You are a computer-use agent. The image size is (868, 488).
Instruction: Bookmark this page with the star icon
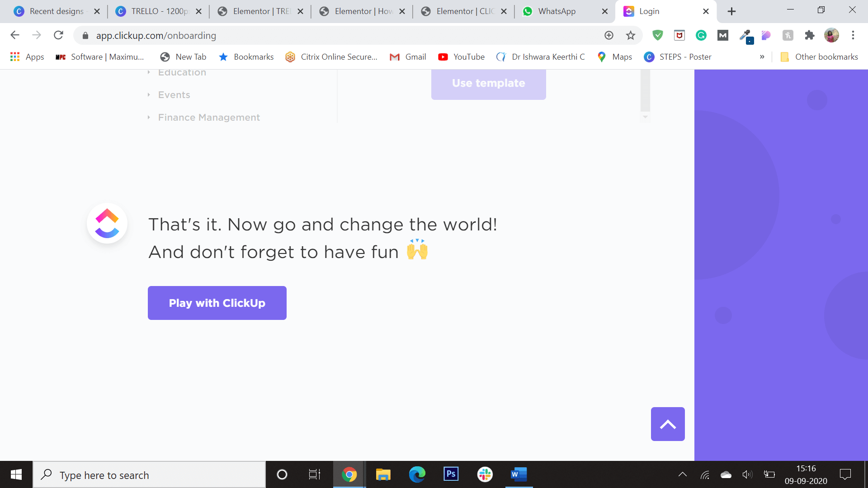click(x=631, y=35)
